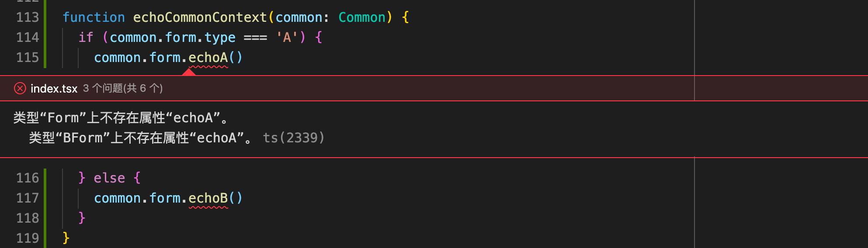Viewport: 868px width, 248px height.
Task: Select line number 114 in the gutter
Action: click(x=28, y=38)
